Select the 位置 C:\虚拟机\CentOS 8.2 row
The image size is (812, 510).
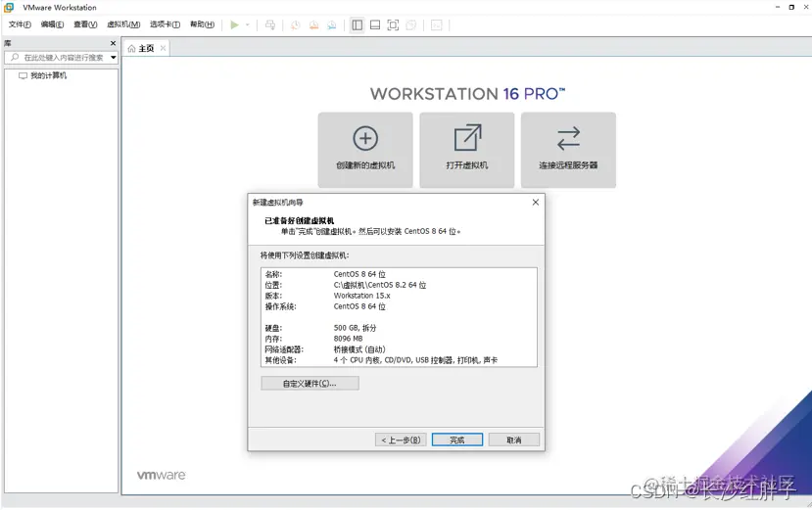399,285
